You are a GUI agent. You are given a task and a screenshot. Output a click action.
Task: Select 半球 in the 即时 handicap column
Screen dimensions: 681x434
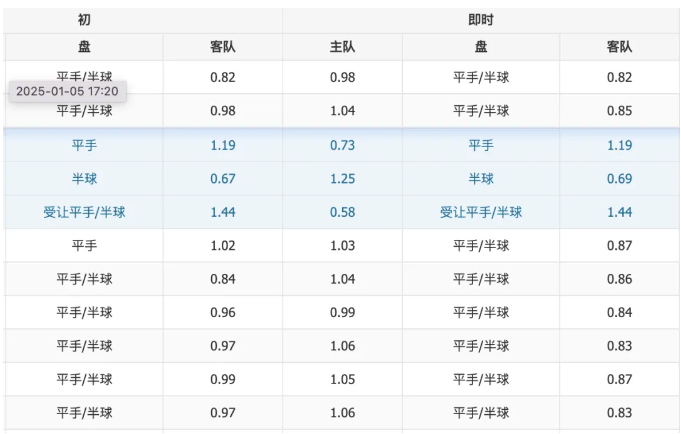click(x=481, y=178)
